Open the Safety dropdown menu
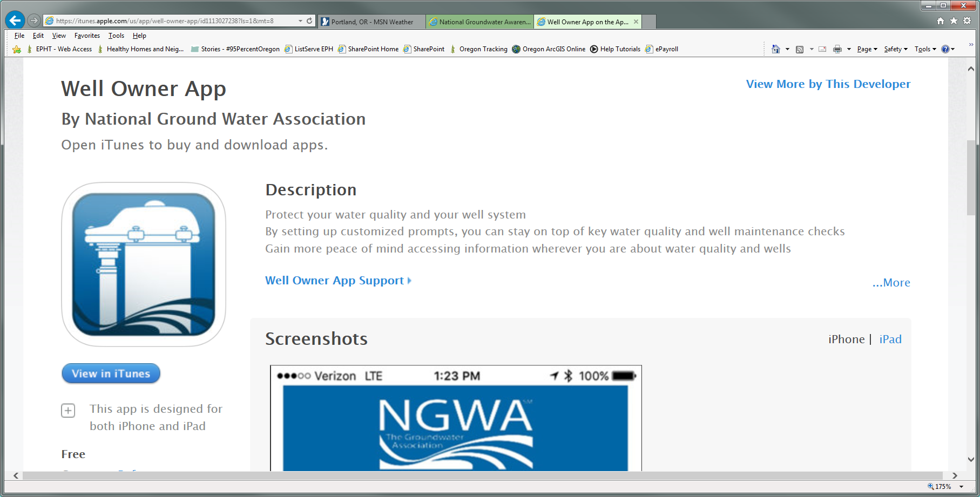Image resolution: width=980 pixels, height=497 pixels. click(896, 49)
